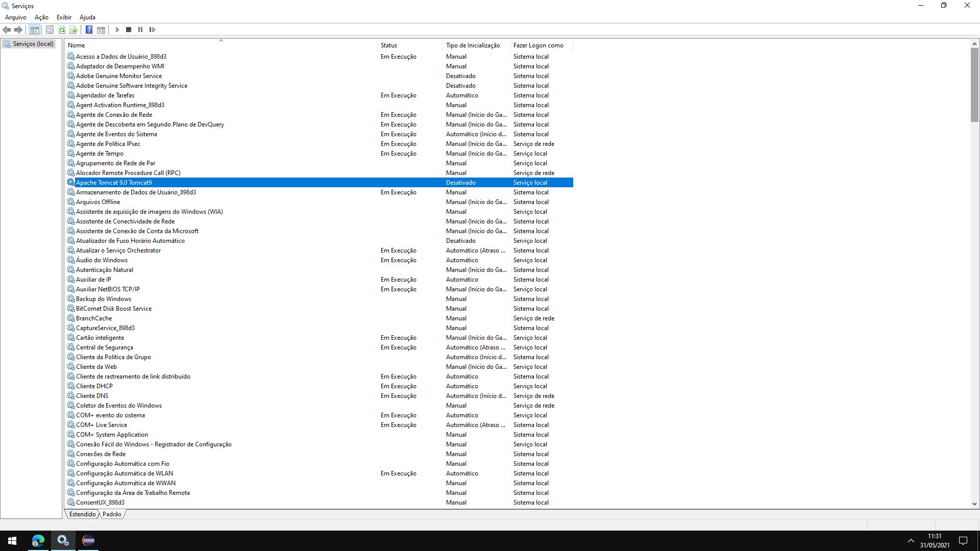Viewport: 980px width, 551px height.
Task: Restart the service with the restart icon
Action: point(152,30)
